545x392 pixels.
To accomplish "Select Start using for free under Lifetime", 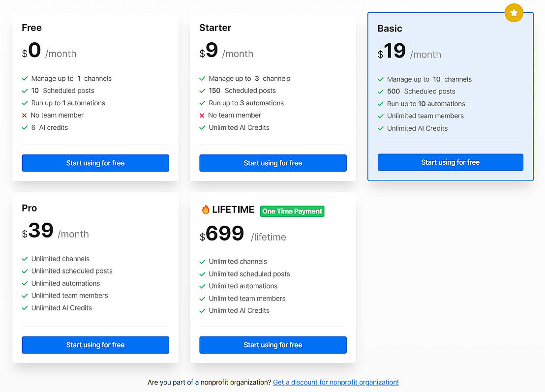I will point(272,345).
